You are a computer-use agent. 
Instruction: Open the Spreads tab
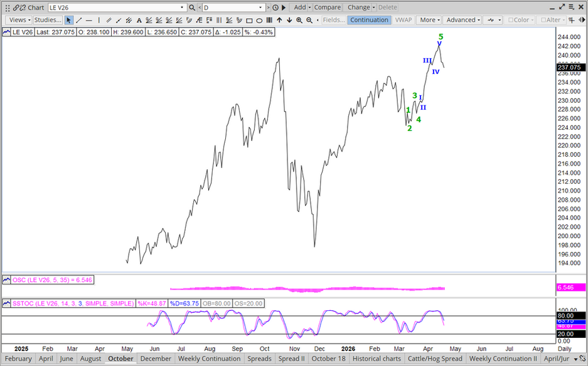[259, 359]
